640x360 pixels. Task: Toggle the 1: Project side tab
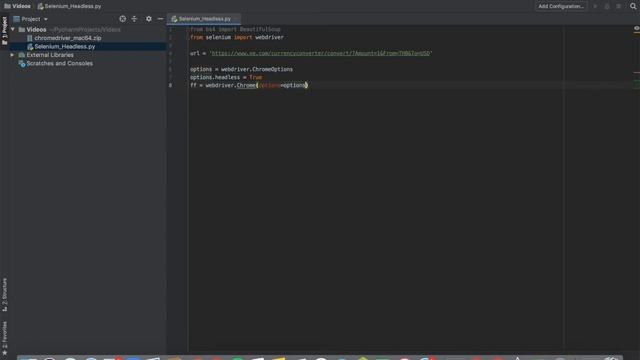[x=4, y=31]
